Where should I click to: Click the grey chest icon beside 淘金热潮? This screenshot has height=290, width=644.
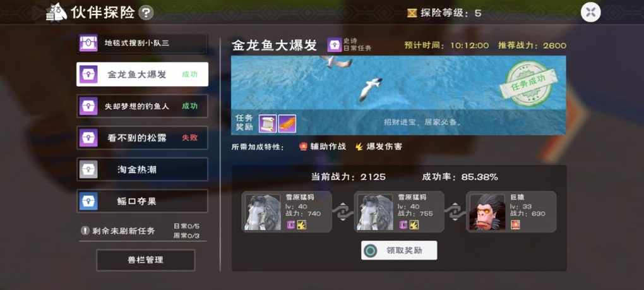click(x=89, y=169)
